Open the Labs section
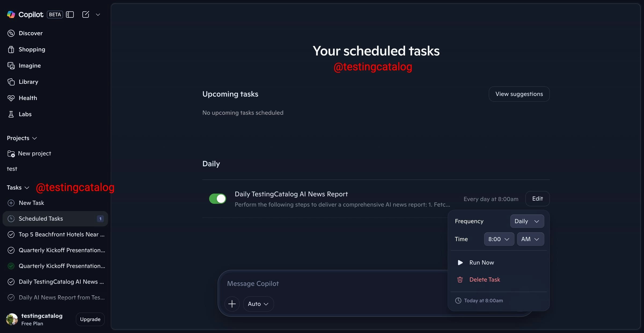 (x=25, y=114)
